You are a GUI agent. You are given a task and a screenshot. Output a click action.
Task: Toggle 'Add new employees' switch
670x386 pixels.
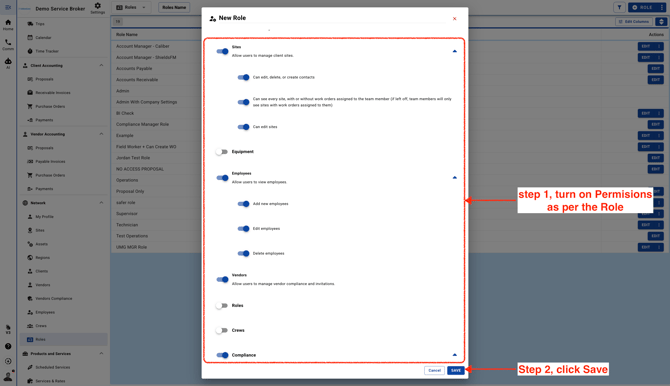(x=243, y=204)
